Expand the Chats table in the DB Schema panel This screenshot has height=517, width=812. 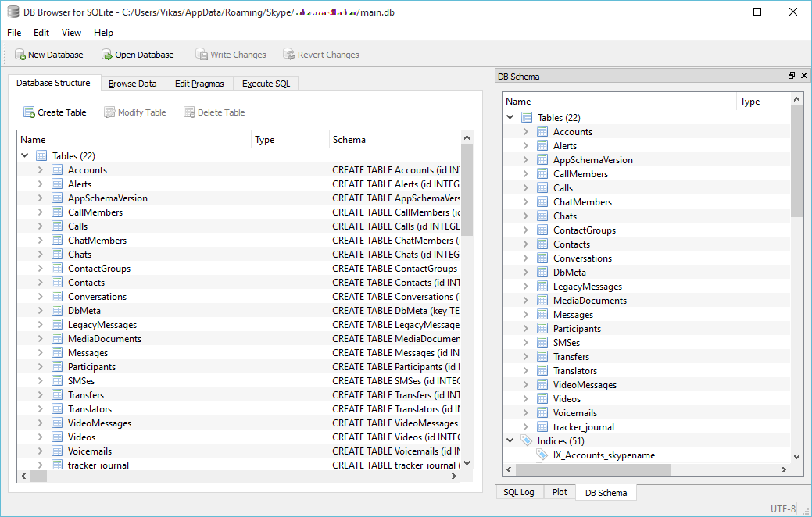click(x=525, y=216)
